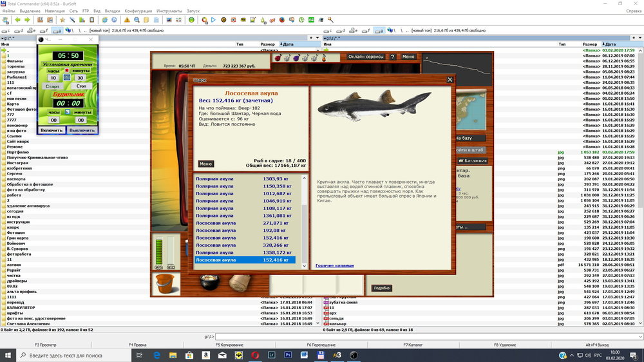644x362 pixels.
Task: Click the Горячие клавиши link
Action: pos(334,265)
